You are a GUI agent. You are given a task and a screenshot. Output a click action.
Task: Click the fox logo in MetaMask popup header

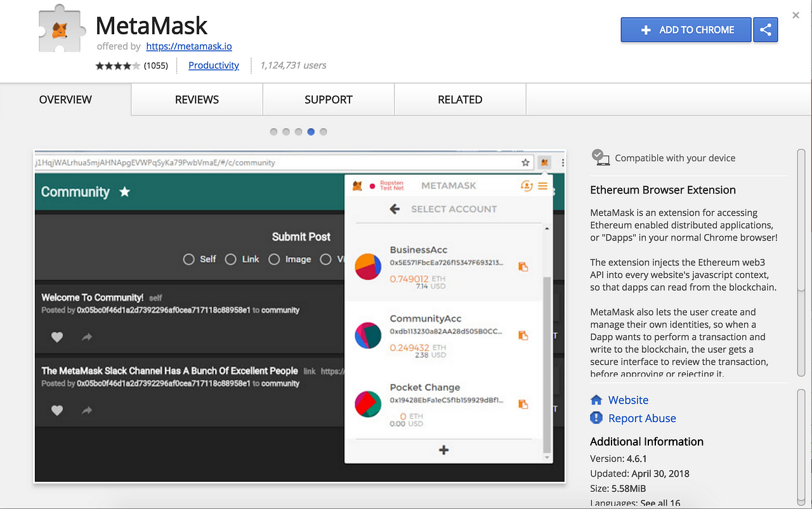point(357,186)
